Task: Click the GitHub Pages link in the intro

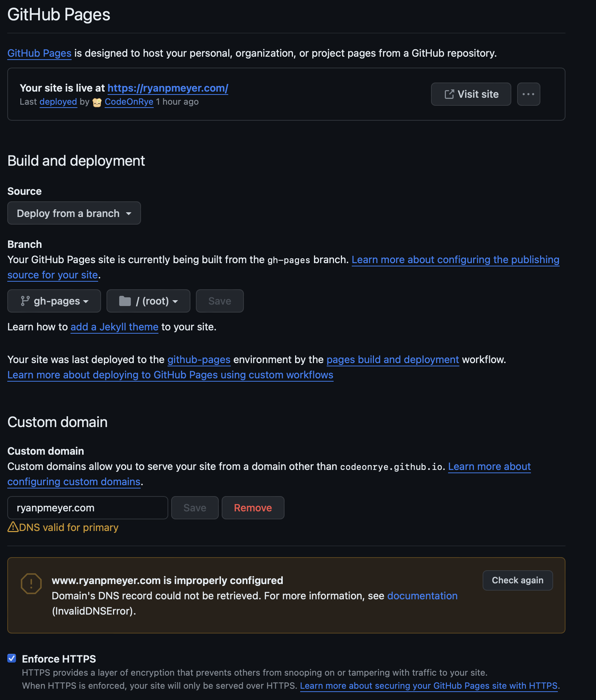Action: [39, 53]
